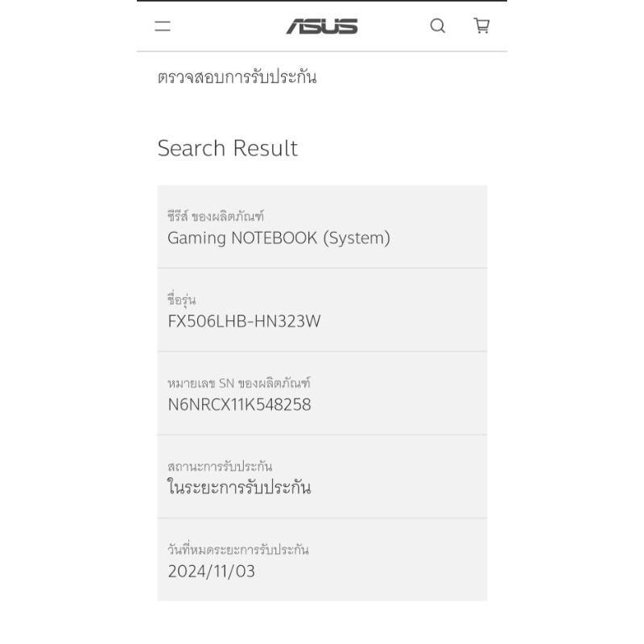The height and width of the screenshot is (644, 644).
Task: Select the serial number N6NRCX11K548258
Action: (x=239, y=405)
